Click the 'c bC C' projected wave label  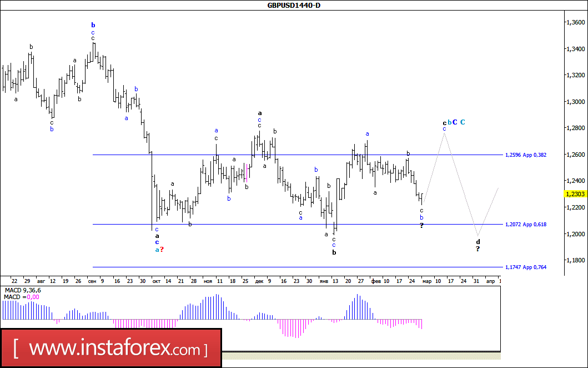coord(454,122)
